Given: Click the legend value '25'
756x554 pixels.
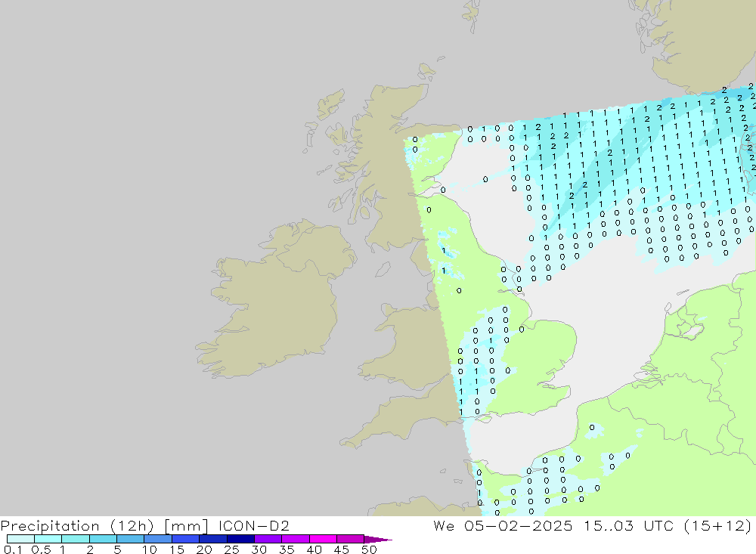Looking at the screenshot, I should 231,549.
